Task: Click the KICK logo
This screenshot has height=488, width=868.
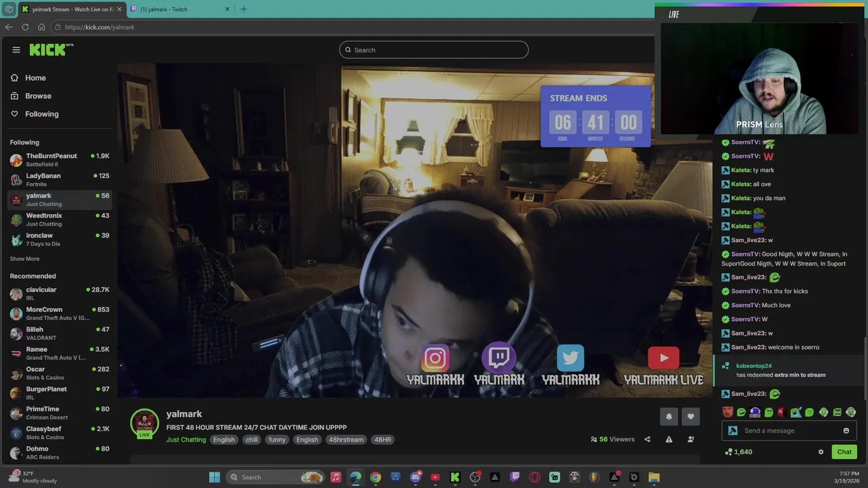Action: [51, 49]
